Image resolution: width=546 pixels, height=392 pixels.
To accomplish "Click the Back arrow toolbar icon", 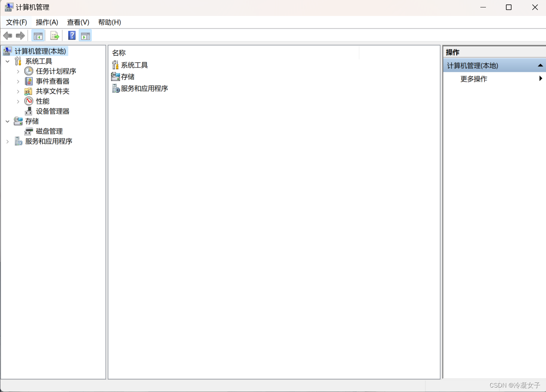I will tap(8, 36).
